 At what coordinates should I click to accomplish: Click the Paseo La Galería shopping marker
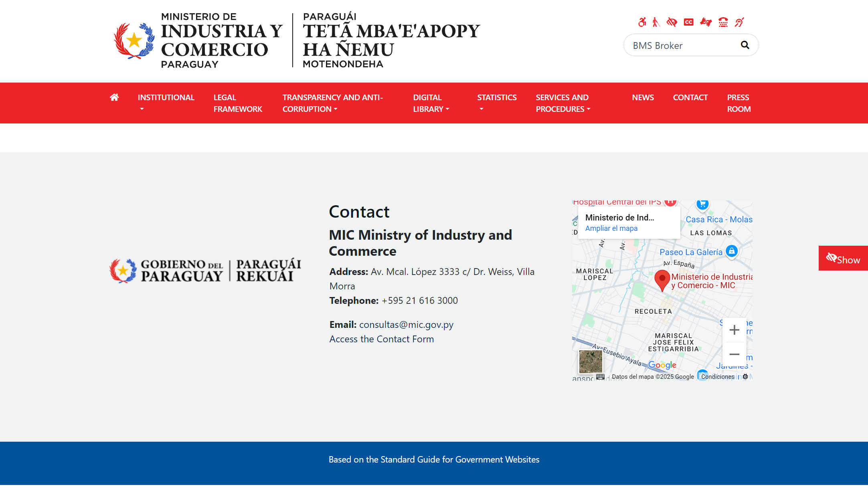pyautogui.click(x=732, y=251)
